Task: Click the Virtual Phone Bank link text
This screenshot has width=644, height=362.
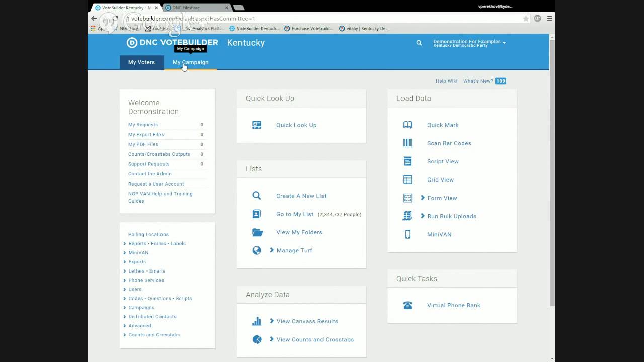Action: click(454, 305)
